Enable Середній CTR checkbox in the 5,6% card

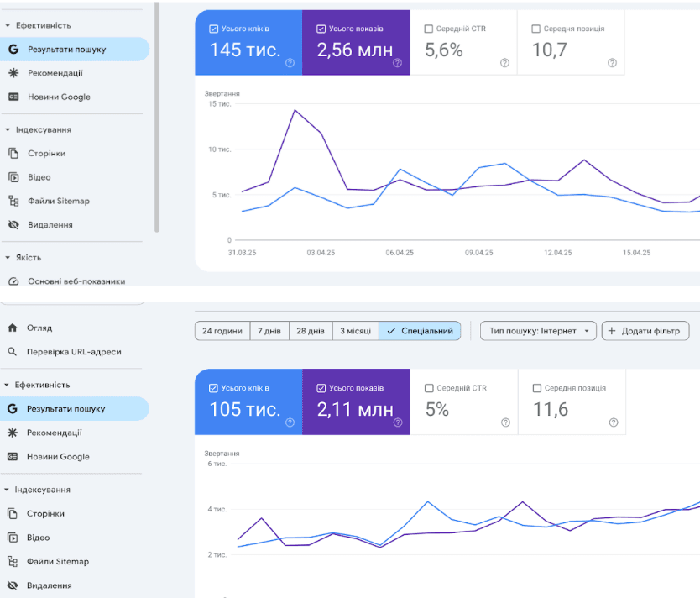pyautogui.click(x=429, y=29)
